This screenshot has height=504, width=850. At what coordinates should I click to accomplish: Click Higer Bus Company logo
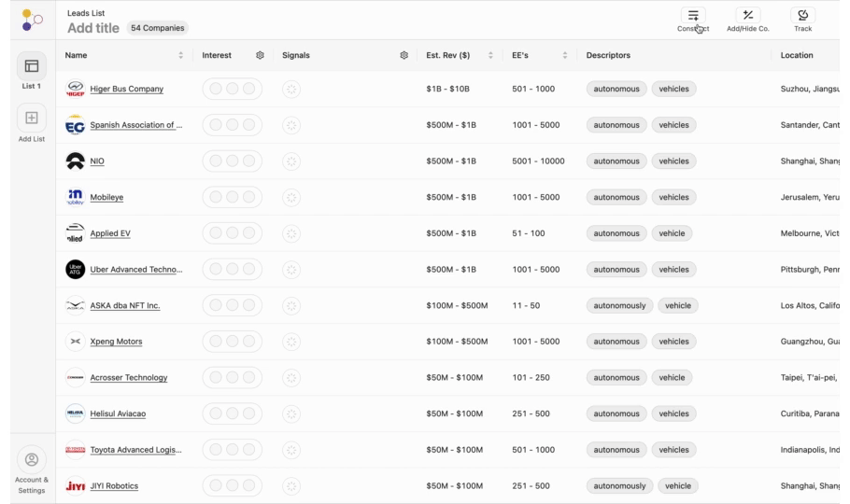point(76,89)
